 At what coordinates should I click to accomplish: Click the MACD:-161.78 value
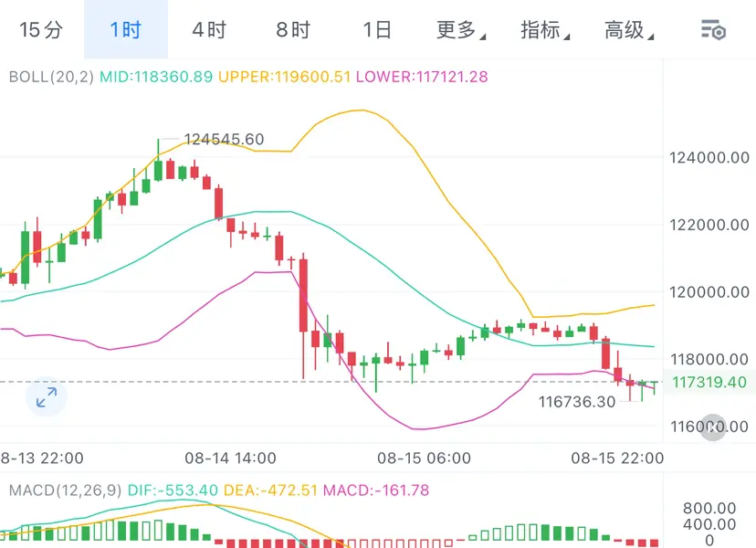(x=376, y=490)
